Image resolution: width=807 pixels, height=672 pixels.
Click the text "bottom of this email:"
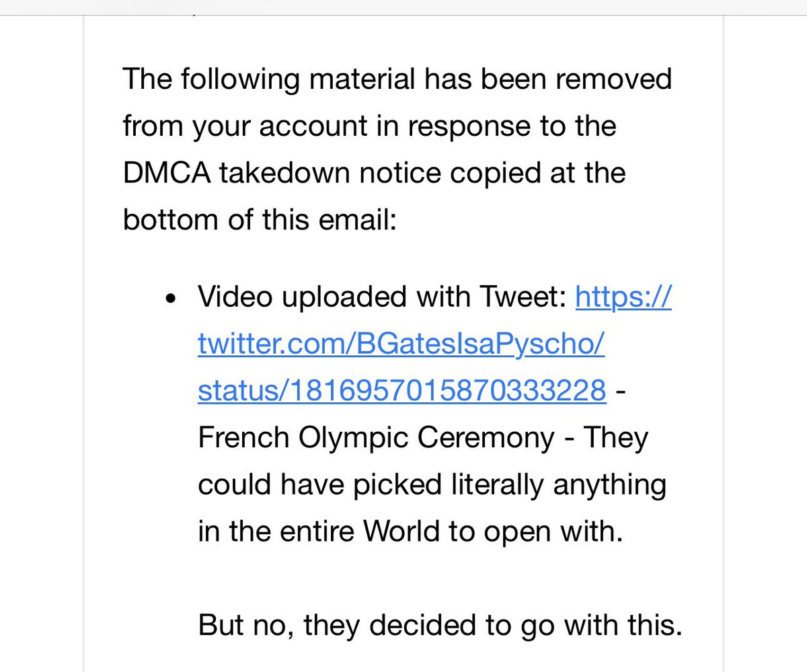(x=260, y=221)
